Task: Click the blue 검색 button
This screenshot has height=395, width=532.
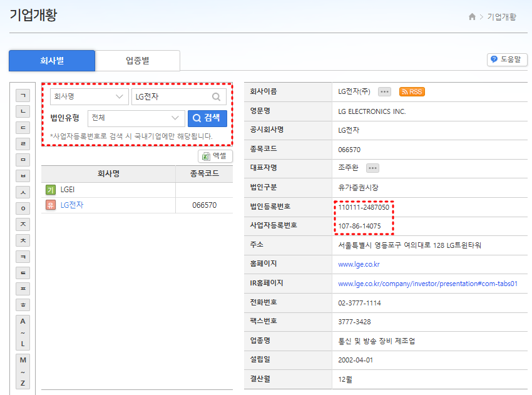Action: coord(207,118)
